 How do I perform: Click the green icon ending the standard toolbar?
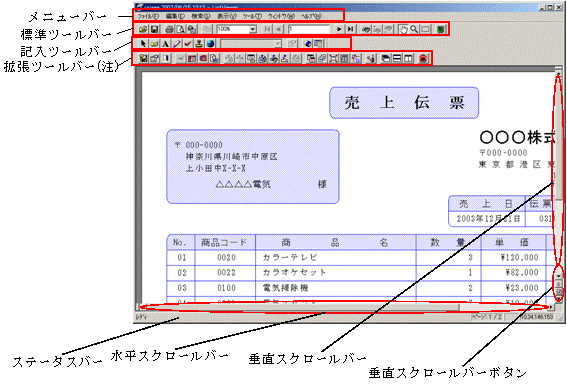point(440,29)
